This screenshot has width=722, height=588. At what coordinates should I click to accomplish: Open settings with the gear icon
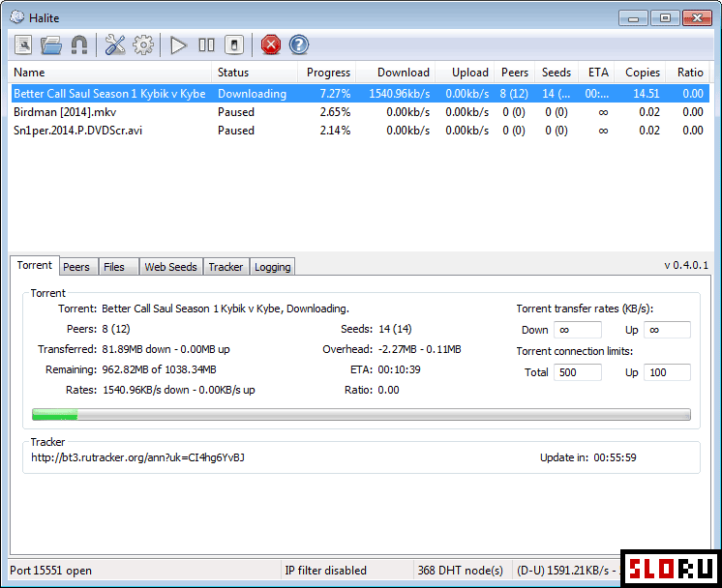(143, 45)
